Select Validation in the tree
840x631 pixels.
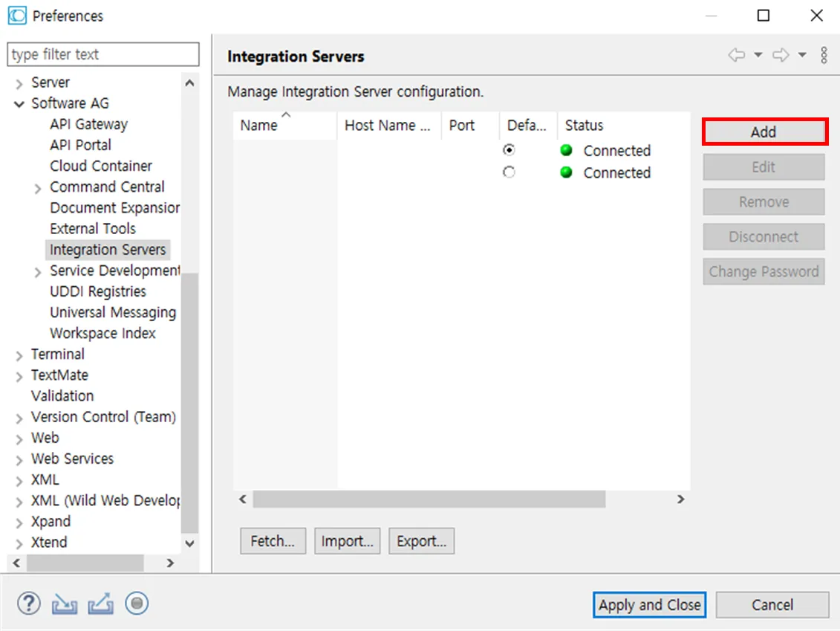point(62,395)
